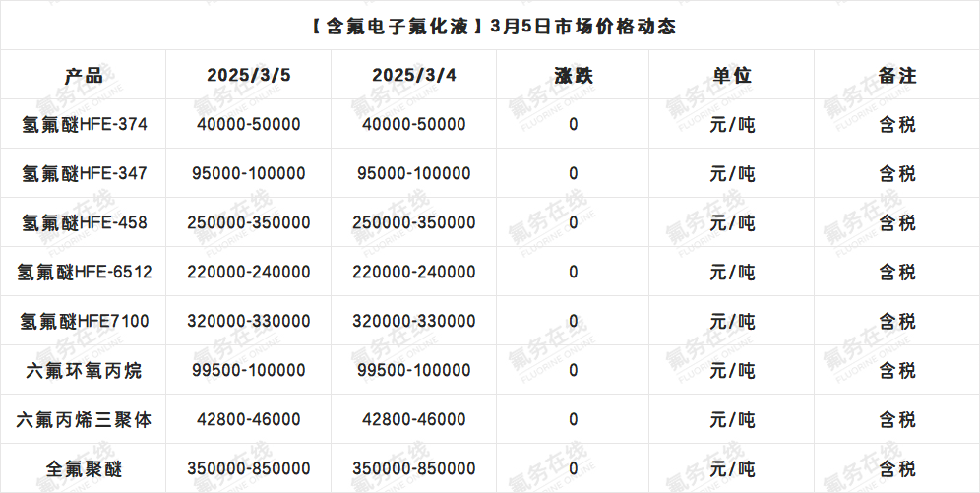Click 元/吨 in the 全氟聚醚 row

[x=732, y=468]
